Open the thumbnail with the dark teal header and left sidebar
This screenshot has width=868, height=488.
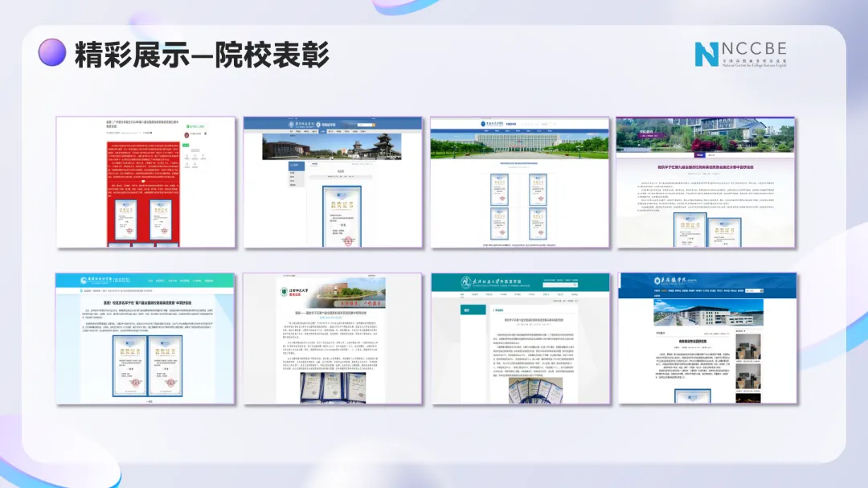(521, 338)
